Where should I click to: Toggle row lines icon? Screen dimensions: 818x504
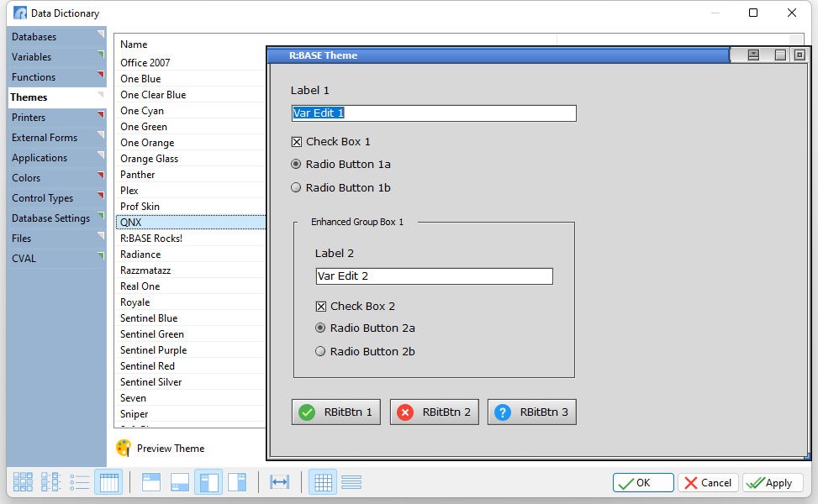(x=351, y=482)
